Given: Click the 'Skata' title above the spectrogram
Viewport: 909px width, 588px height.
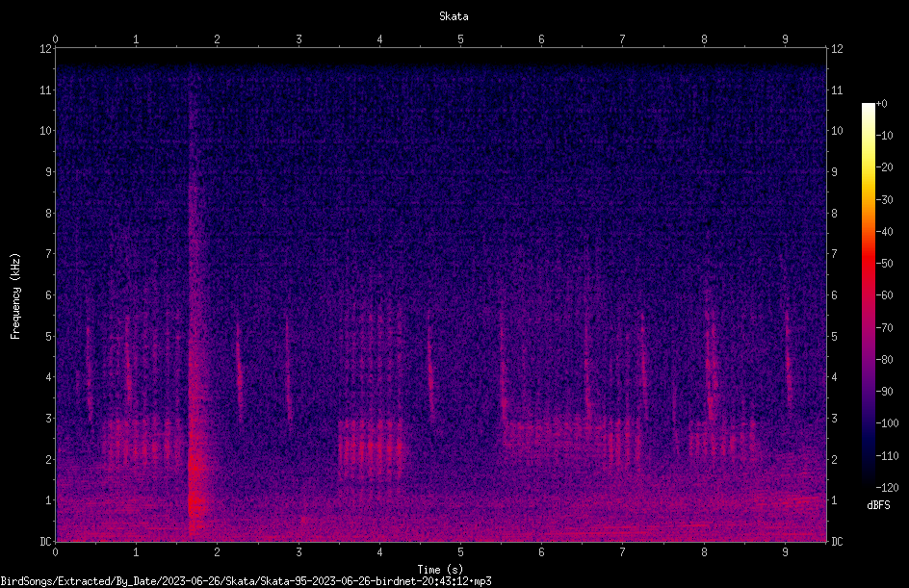Looking at the screenshot, I should pyautogui.click(x=454, y=16).
